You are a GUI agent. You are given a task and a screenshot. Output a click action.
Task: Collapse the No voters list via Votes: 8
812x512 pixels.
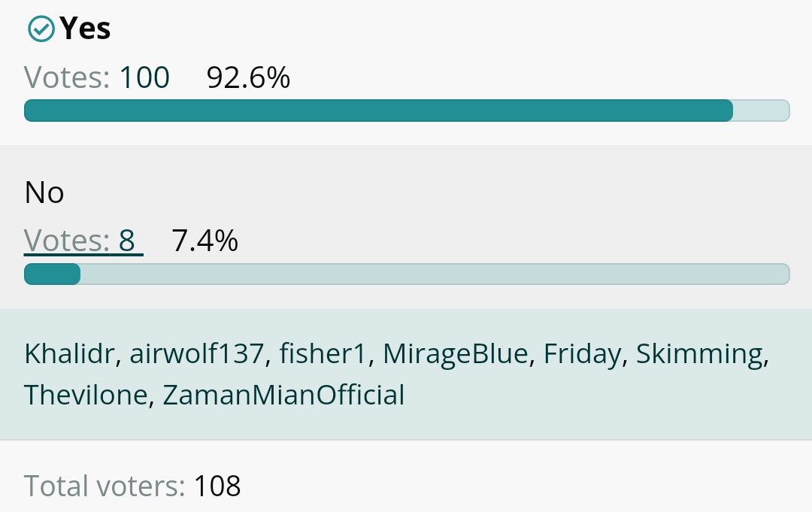click(x=83, y=241)
